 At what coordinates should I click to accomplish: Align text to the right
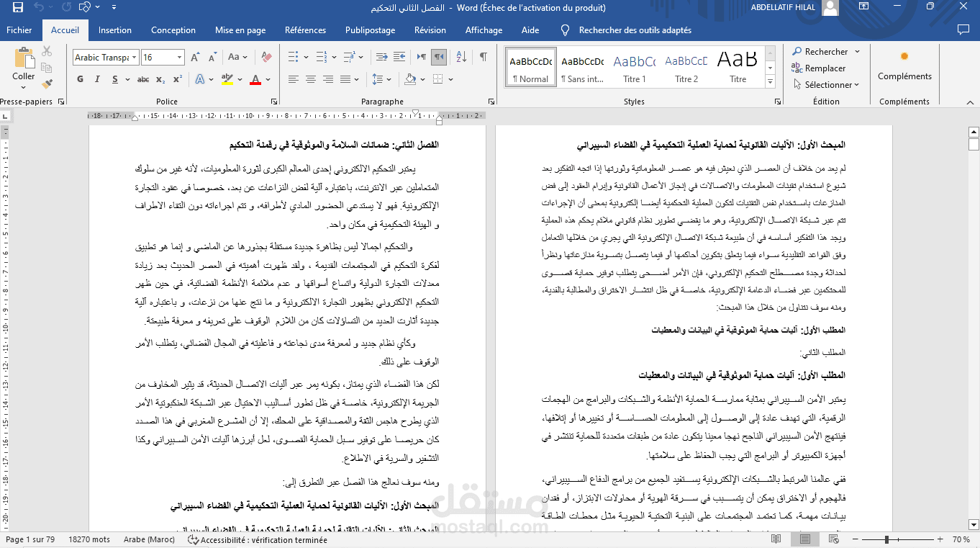tap(330, 79)
